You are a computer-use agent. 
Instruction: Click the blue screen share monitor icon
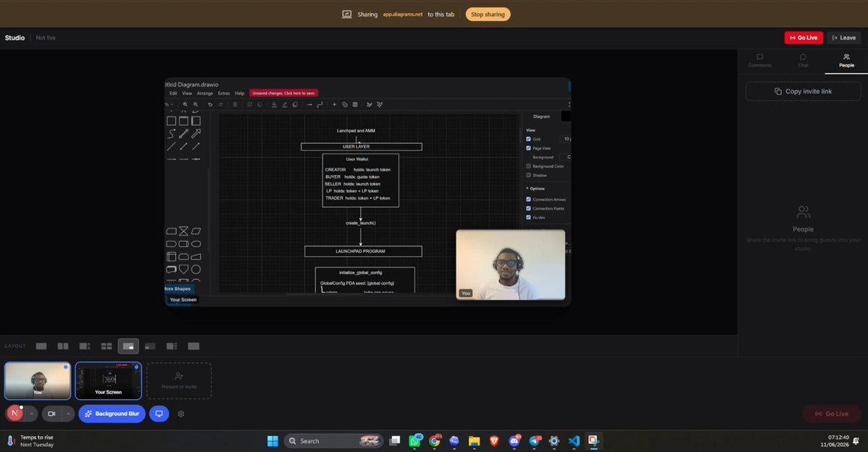(x=159, y=414)
